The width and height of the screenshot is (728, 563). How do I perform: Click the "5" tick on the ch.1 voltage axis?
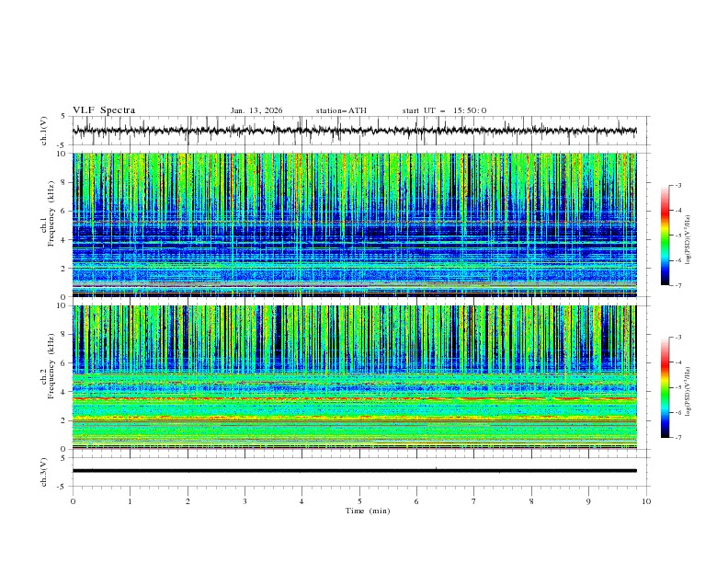63,116
